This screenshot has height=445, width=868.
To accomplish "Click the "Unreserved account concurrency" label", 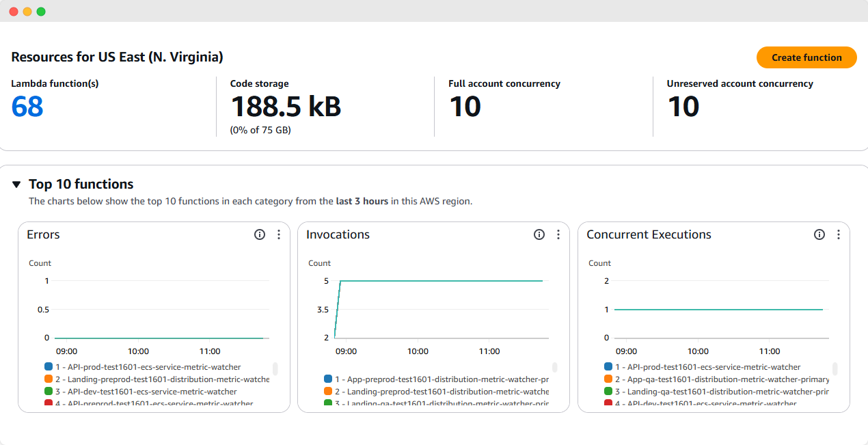I will pyautogui.click(x=740, y=83).
